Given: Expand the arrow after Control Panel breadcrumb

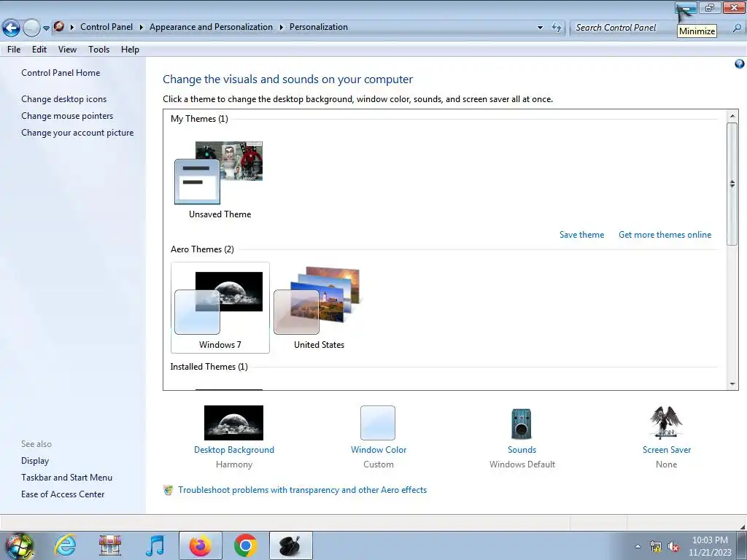Looking at the screenshot, I should (141, 27).
